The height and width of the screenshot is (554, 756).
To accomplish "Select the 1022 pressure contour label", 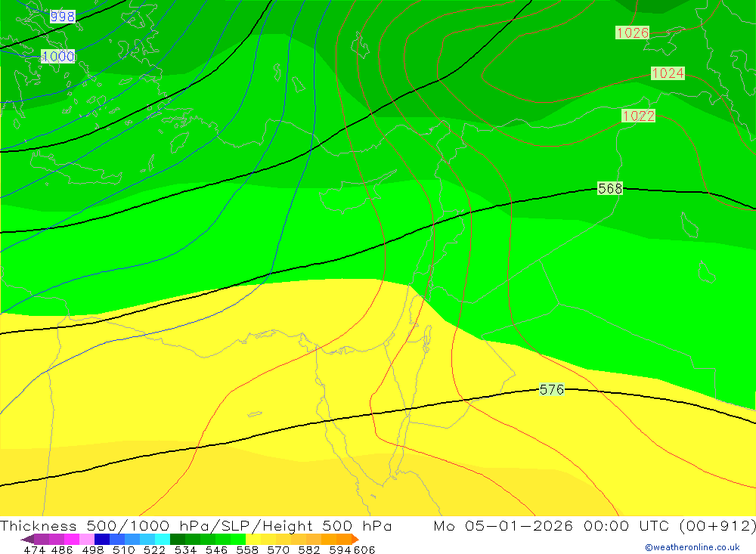I will pyautogui.click(x=638, y=116).
